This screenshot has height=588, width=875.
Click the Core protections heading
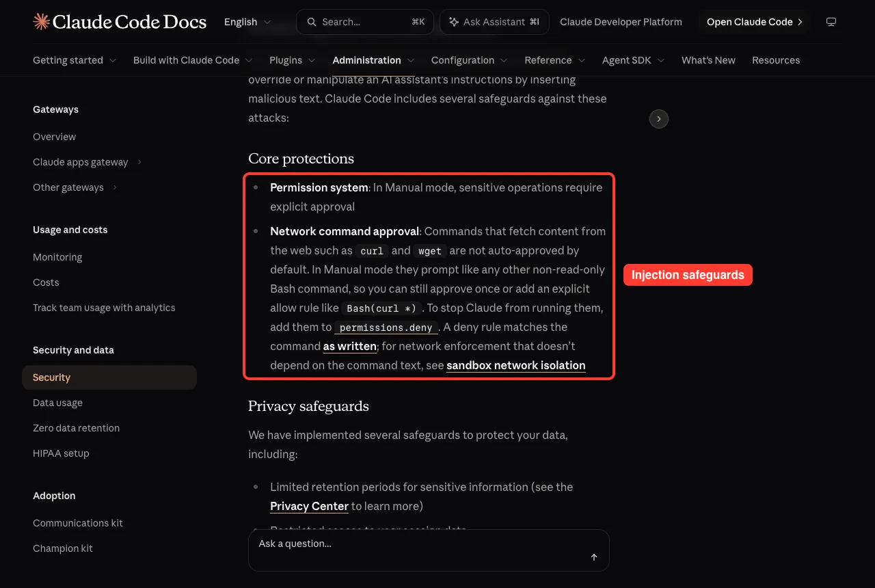pos(301,159)
